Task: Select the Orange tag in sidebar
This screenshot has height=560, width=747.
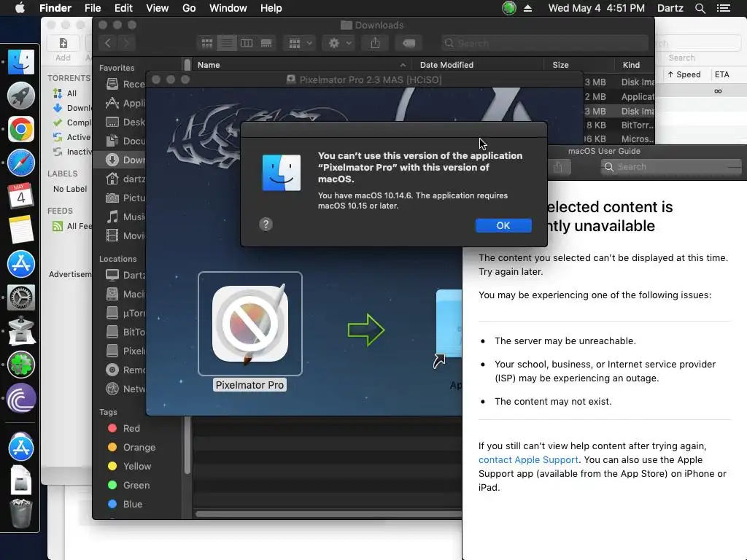Action: (132, 447)
